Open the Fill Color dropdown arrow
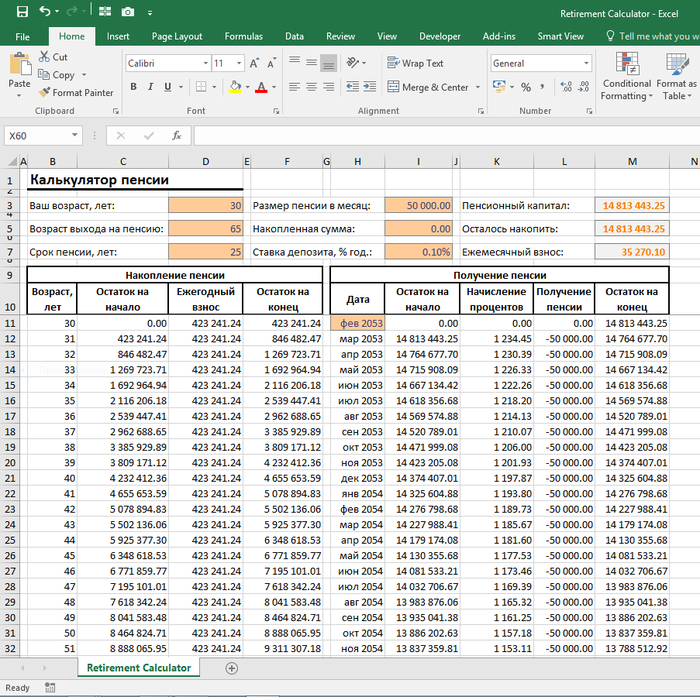 pyautogui.click(x=247, y=87)
